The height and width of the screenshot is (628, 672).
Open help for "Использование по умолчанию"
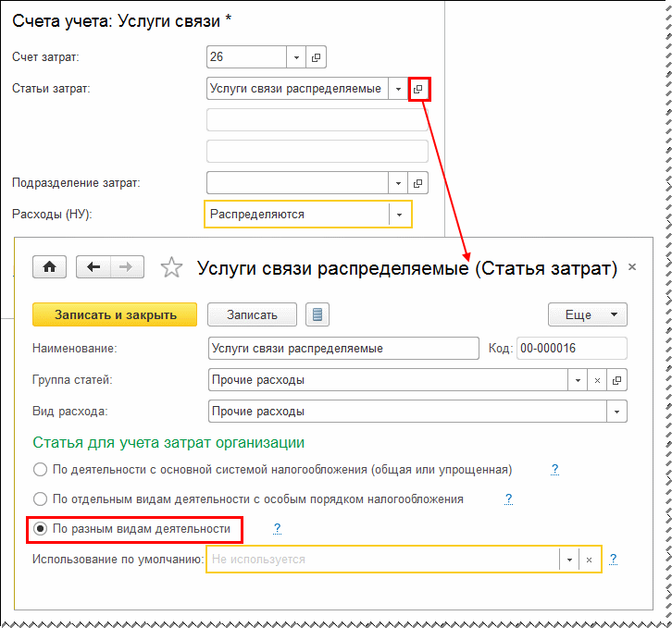tap(614, 559)
